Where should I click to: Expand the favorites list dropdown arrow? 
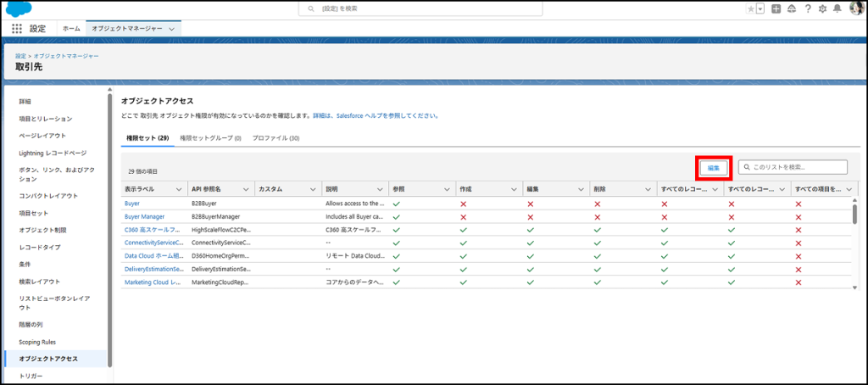[x=759, y=8]
